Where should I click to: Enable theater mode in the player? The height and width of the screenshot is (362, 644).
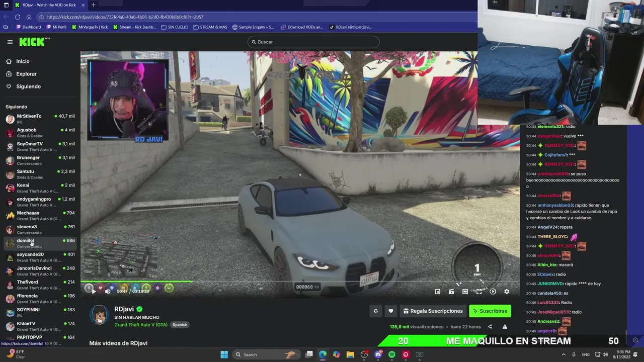point(465,291)
